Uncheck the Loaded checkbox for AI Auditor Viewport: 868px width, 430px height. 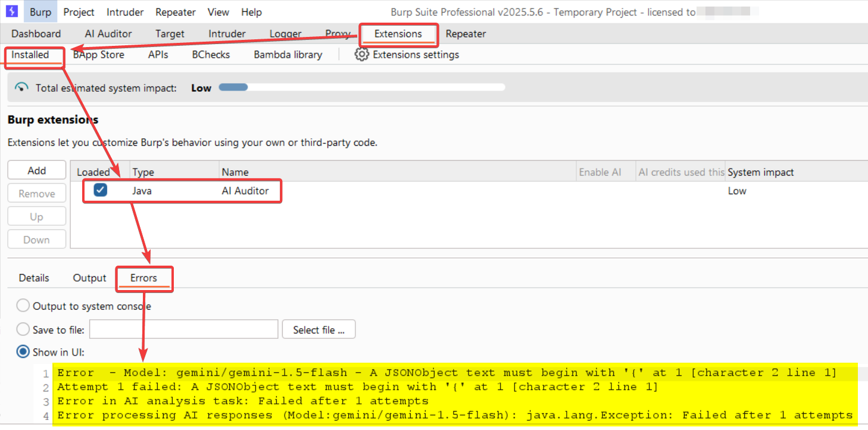pos(101,191)
